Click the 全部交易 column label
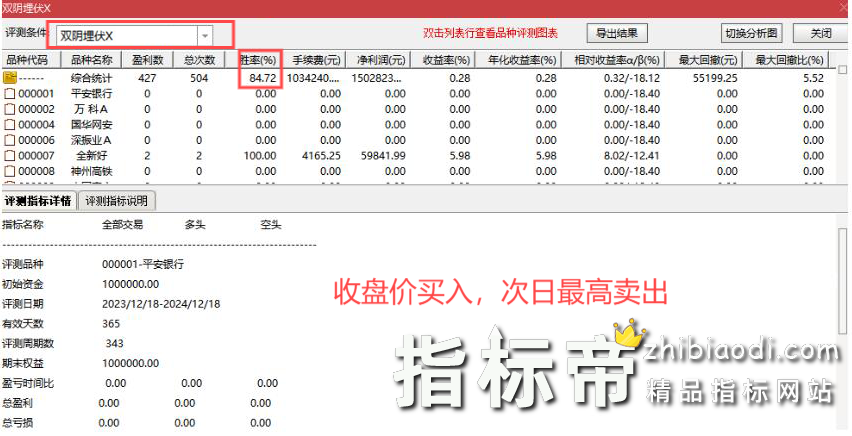This screenshot has width=852, height=436. point(122,225)
